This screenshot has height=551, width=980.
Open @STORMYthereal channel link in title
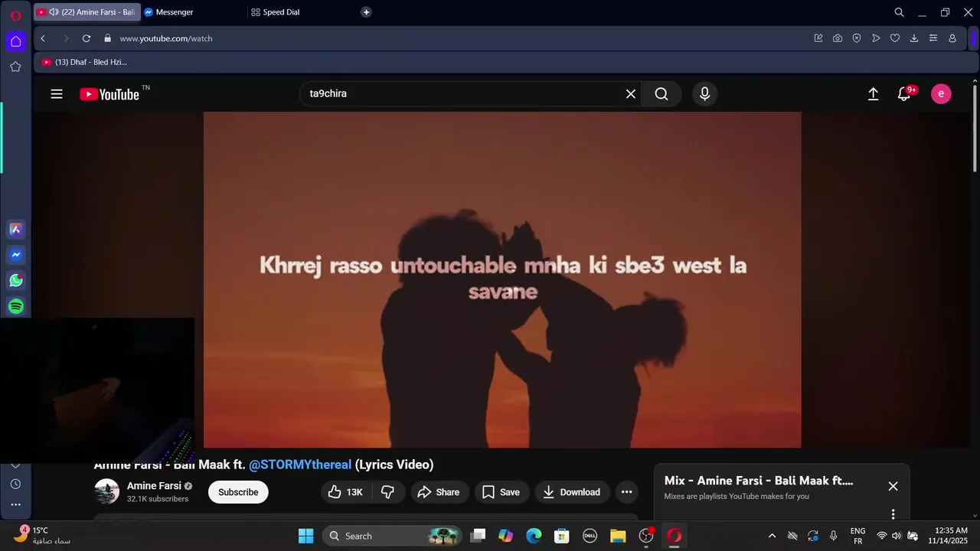300,465
